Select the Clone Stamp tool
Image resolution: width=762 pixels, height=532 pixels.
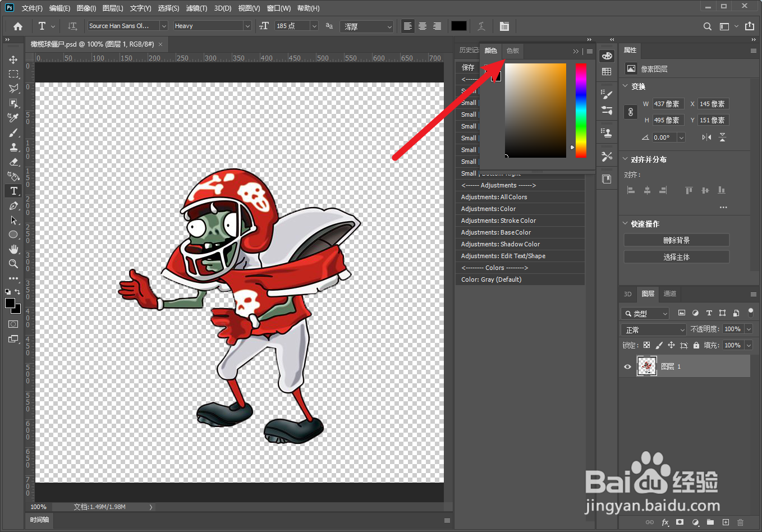pos(13,148)
